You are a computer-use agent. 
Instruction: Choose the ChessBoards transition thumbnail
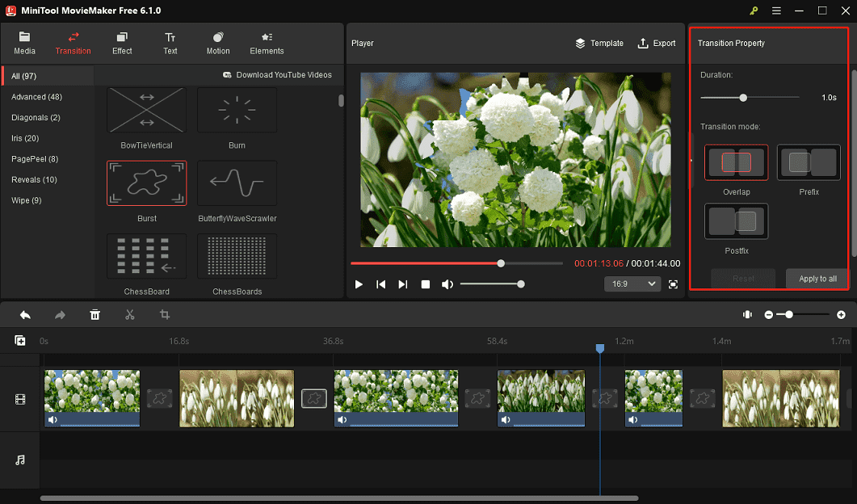(237, 256)
